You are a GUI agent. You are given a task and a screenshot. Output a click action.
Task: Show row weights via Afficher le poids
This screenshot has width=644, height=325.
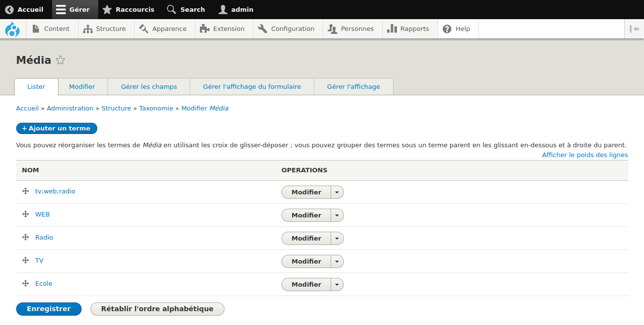click(585, 155)
